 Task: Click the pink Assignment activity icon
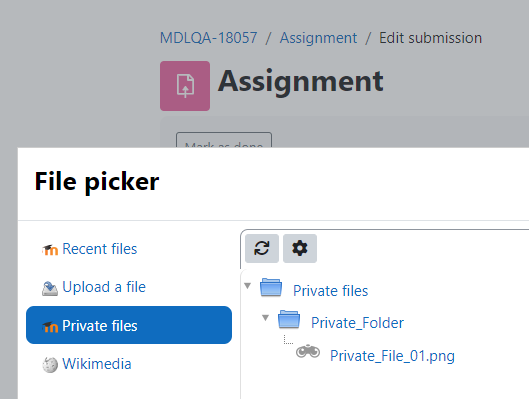coord(185,86)
